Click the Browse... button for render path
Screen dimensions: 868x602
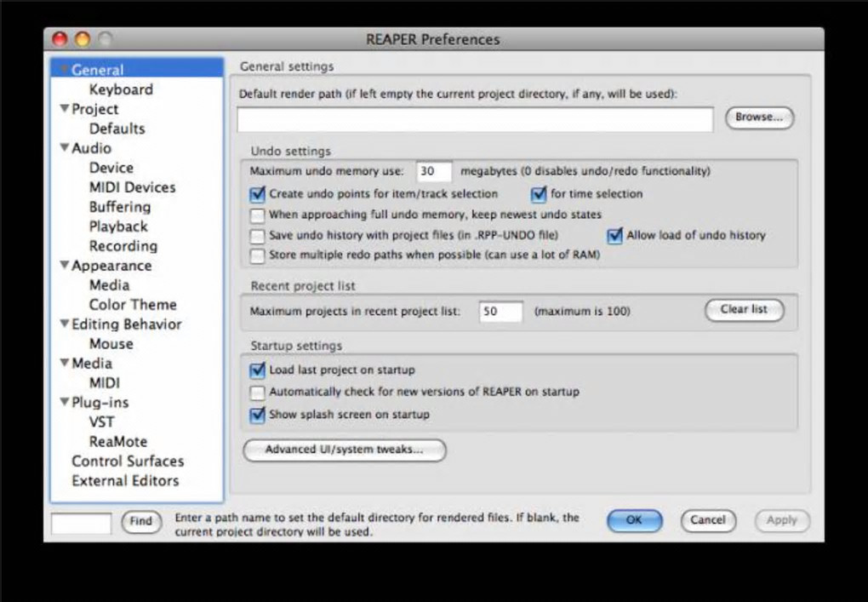pyautogui.click(x=759, y=118)
